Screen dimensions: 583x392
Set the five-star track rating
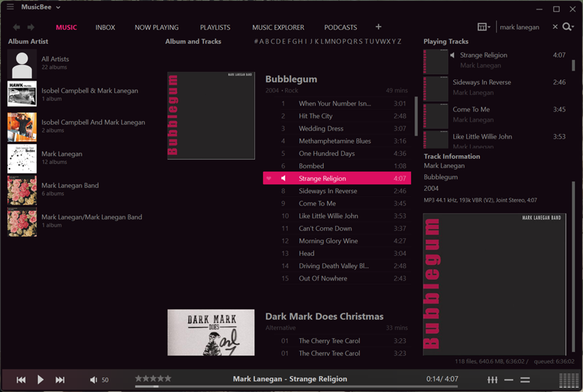[x=153, y=379]
